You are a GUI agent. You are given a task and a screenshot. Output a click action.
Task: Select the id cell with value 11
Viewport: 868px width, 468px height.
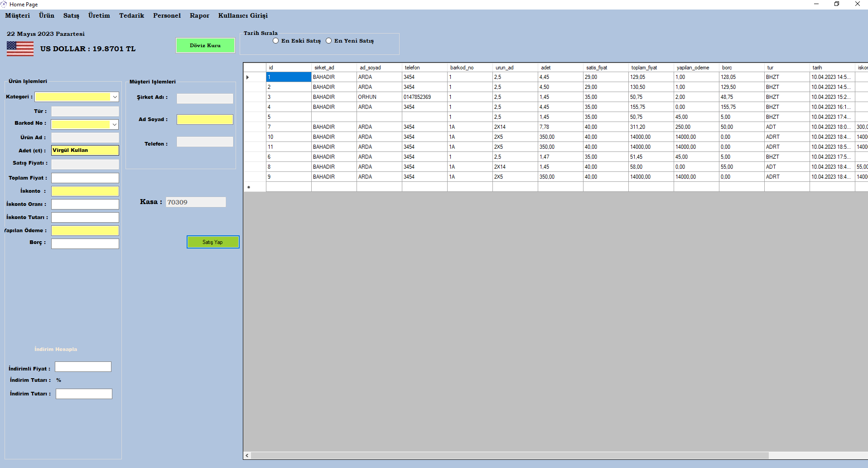pyautogui.click(x=289, y=147)
